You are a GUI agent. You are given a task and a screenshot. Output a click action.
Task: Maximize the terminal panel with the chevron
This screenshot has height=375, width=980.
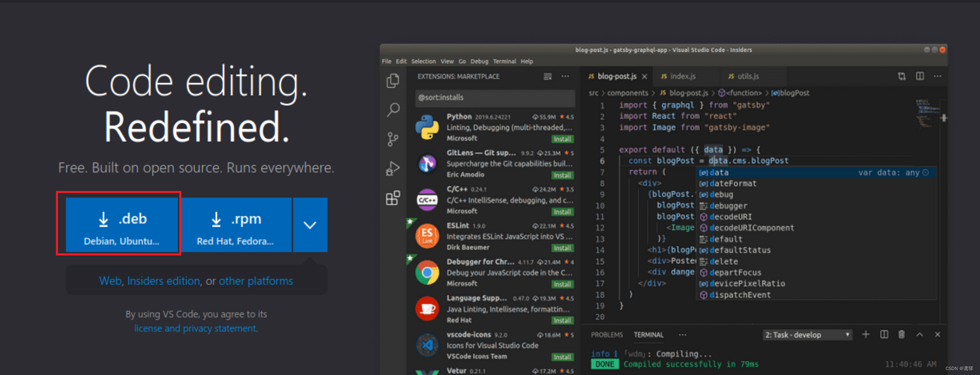(x=920, y=335)
